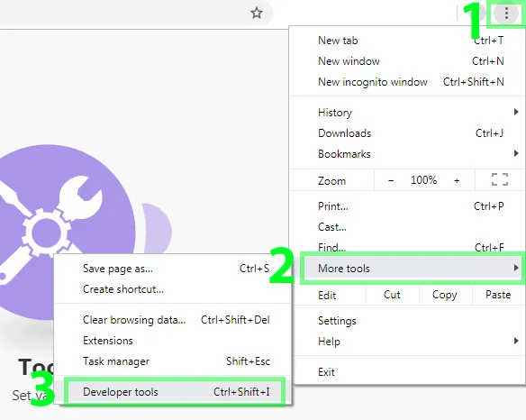The width and height of the screenshot is (526, 420).
Task: Open Extensions from More tools
Action: tap(173, 341)
